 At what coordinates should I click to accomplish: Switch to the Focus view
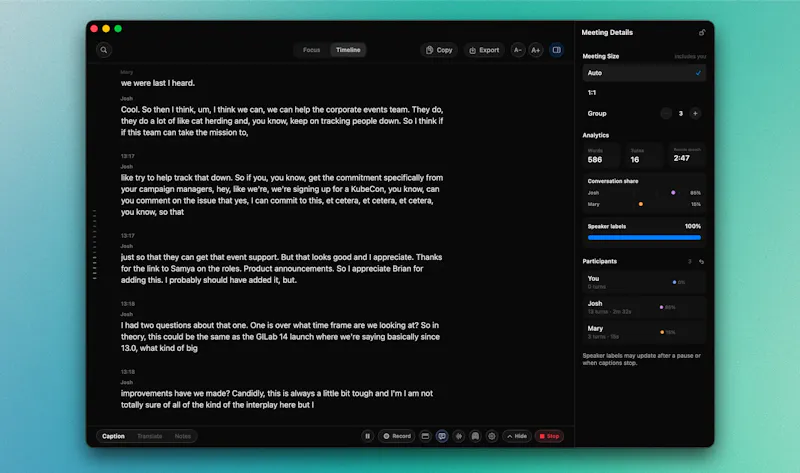[311, 50]
